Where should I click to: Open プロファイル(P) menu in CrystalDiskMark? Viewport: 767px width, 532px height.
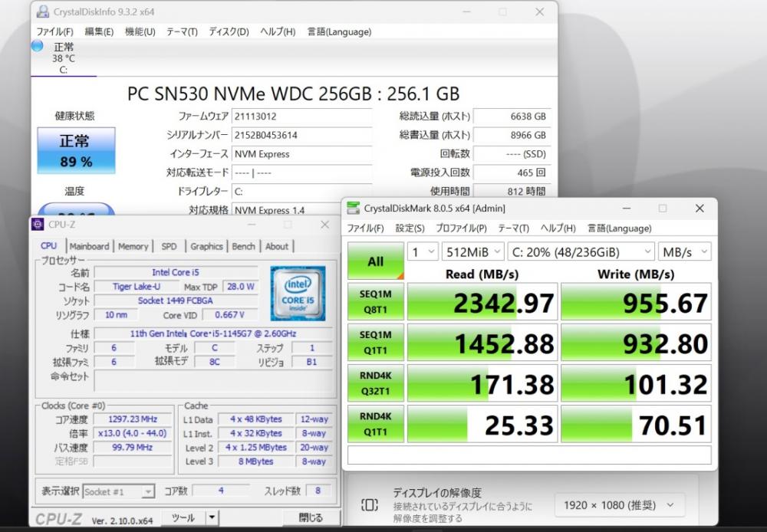pos(461,228)
